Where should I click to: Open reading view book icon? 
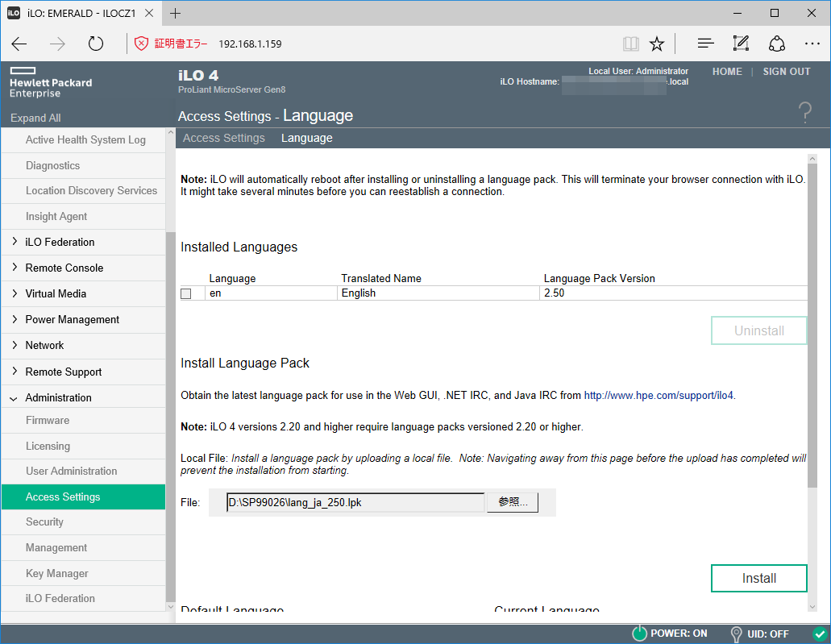coord(630,44)
